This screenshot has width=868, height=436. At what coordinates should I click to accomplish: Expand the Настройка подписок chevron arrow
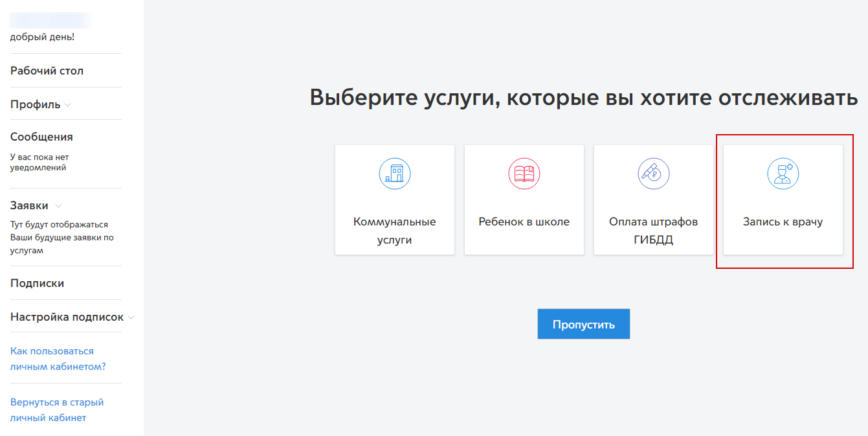(x=131, y=318)
